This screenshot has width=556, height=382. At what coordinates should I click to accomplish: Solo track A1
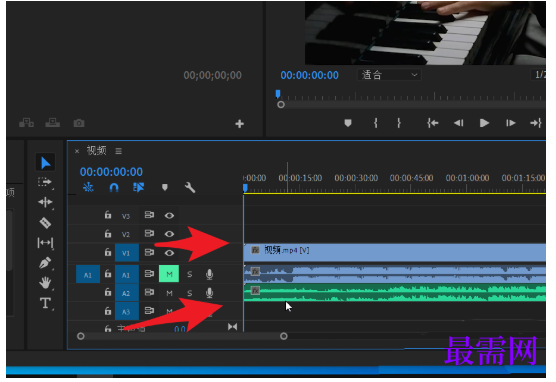(x=190, y=274)
